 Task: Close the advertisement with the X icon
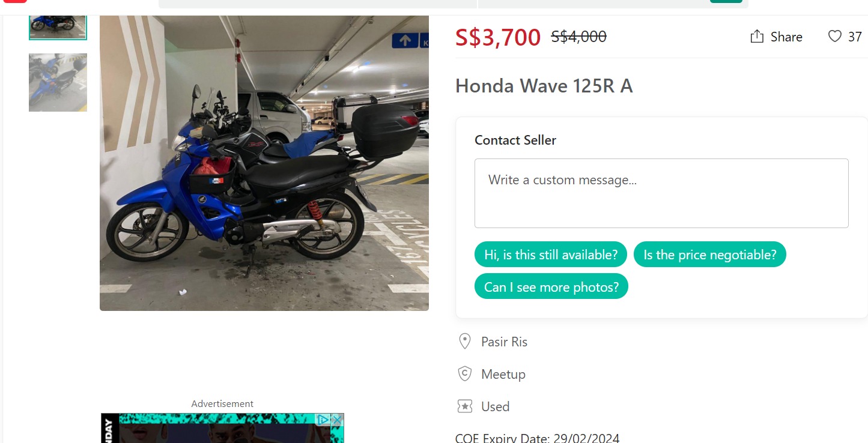click(338, 420)
